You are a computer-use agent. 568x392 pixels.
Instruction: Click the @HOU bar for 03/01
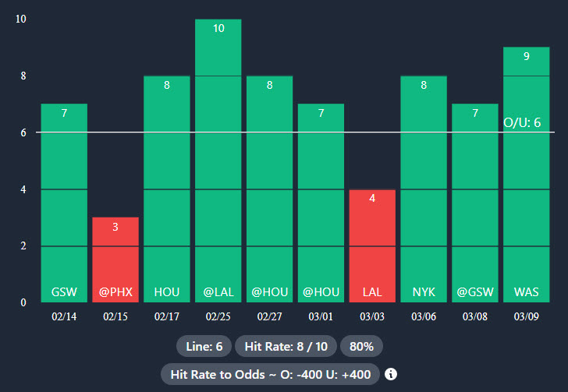tap(321, 203)
